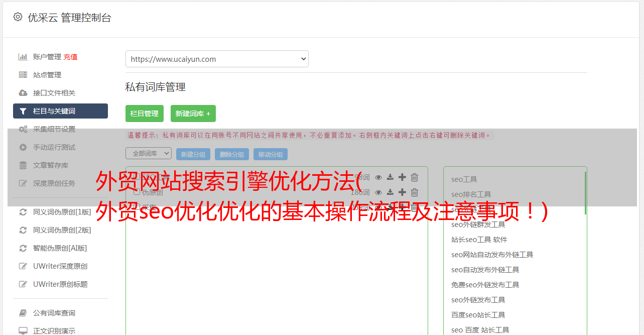Open 智能伪原创[AI版] in the sidebar
The width and height of the screenshot is (644, 335).
point(60,248)
